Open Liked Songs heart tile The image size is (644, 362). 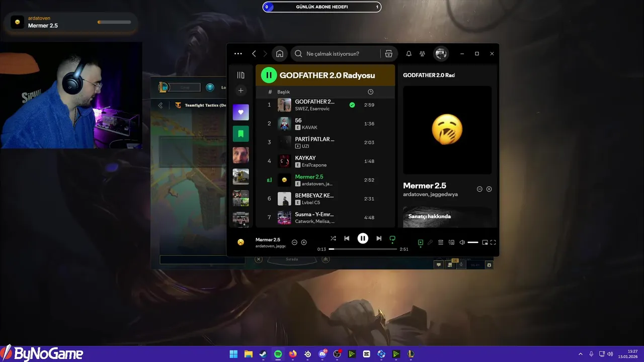pyautogui.click(x=240, y=112)
